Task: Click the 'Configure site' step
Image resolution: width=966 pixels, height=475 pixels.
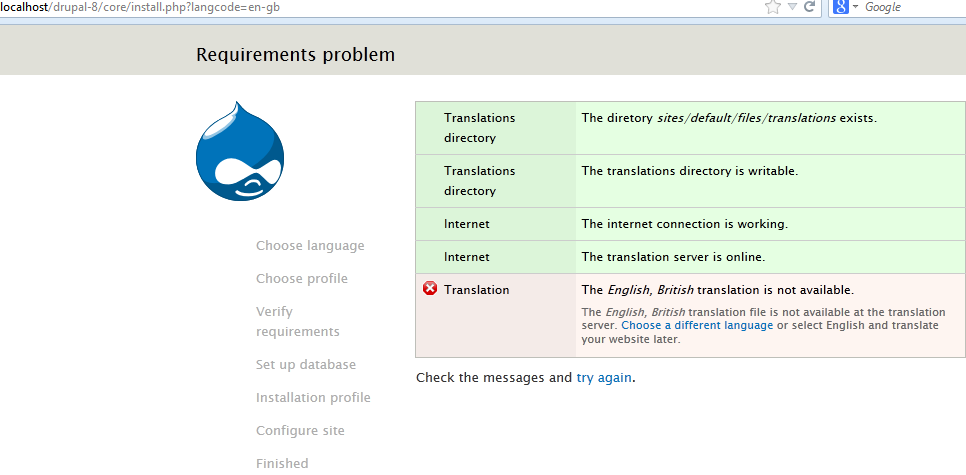Action: [x=300, y=431]
